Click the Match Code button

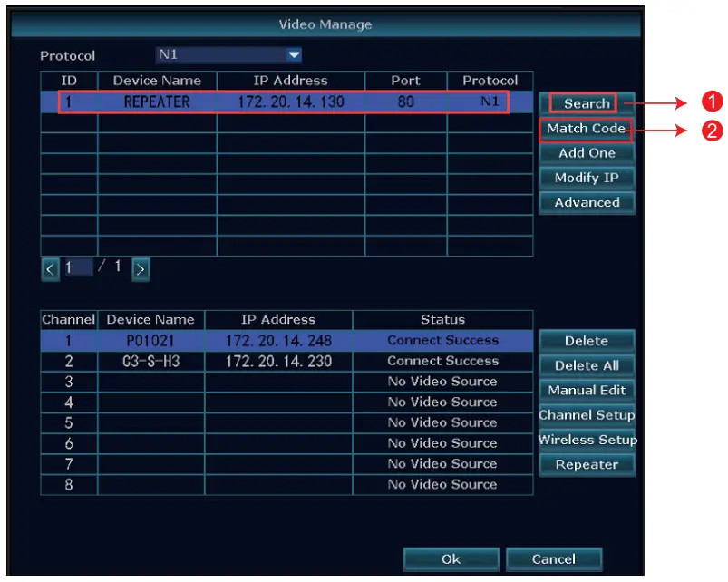click(586, 129)
